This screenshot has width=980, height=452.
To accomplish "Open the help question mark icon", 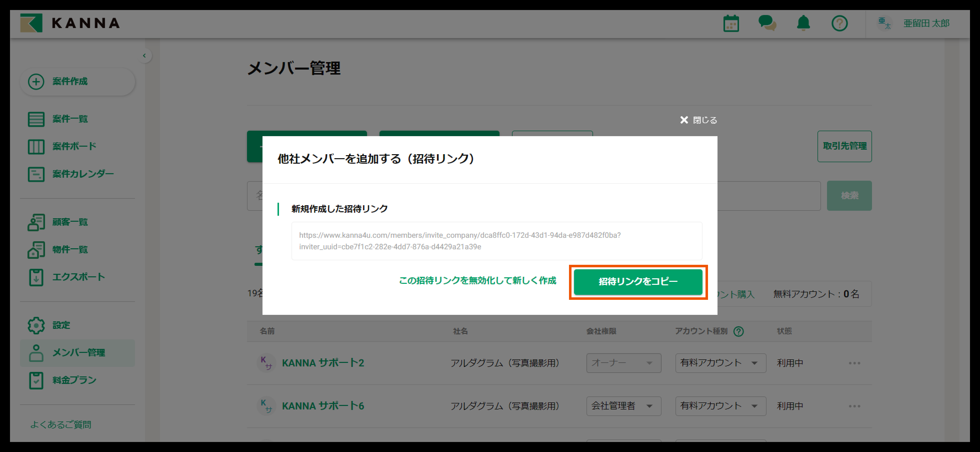I will pyautogui.click(x=839, y=24).
